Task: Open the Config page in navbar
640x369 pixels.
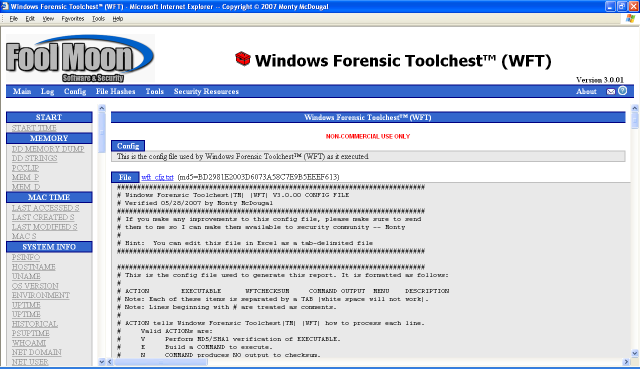Action: [75, 91]
